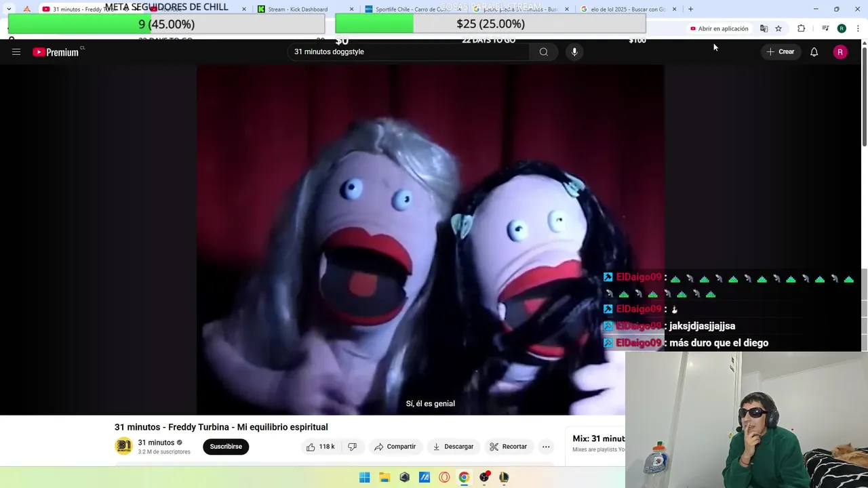Screen dimensions: 868x488
Task: Click the 9 (45.00%) followers goal bar
Action: 166,24
